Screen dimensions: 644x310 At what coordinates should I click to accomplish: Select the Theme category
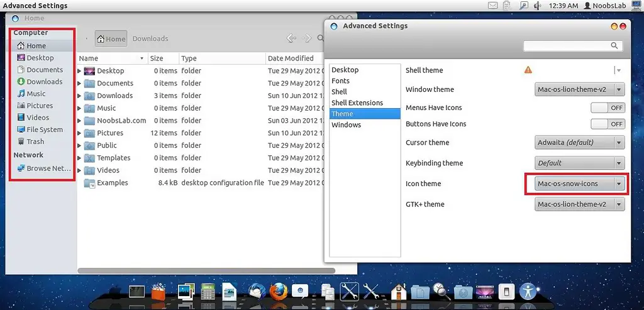(x=365, y=114)
